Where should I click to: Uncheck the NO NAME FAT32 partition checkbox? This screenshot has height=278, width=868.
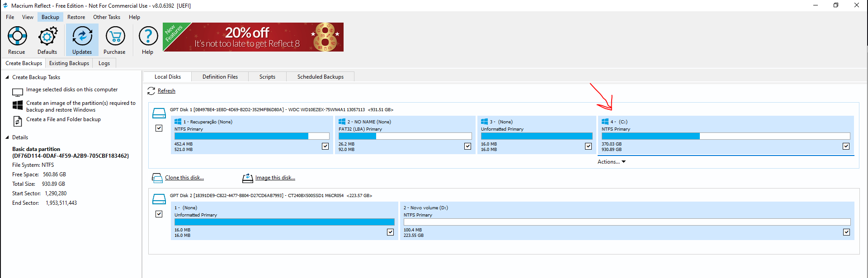[468, 146]
